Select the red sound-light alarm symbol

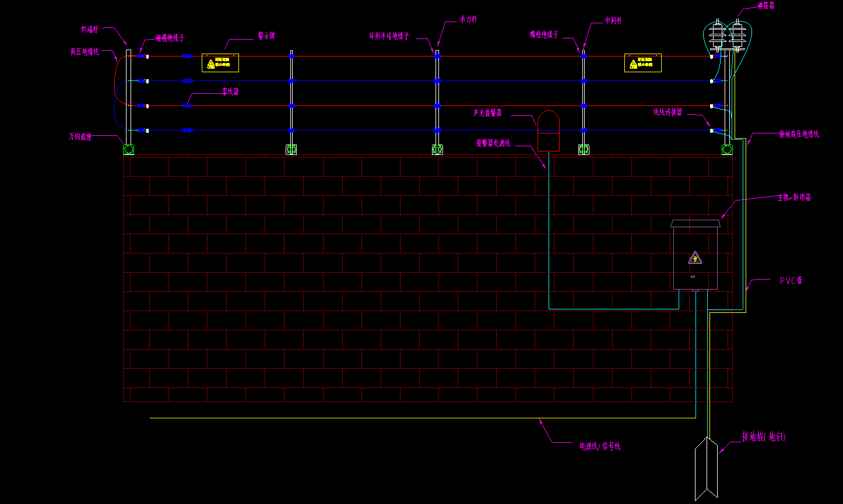coord(548,131)
